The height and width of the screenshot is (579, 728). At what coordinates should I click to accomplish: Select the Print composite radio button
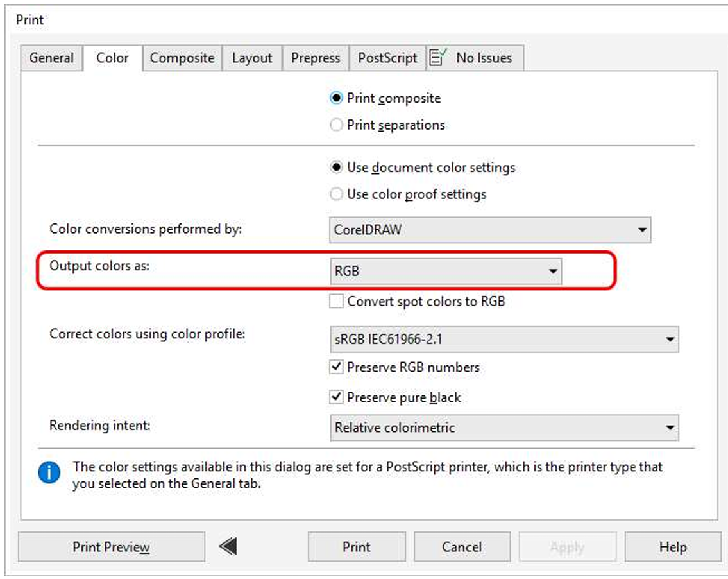[336, 98]
